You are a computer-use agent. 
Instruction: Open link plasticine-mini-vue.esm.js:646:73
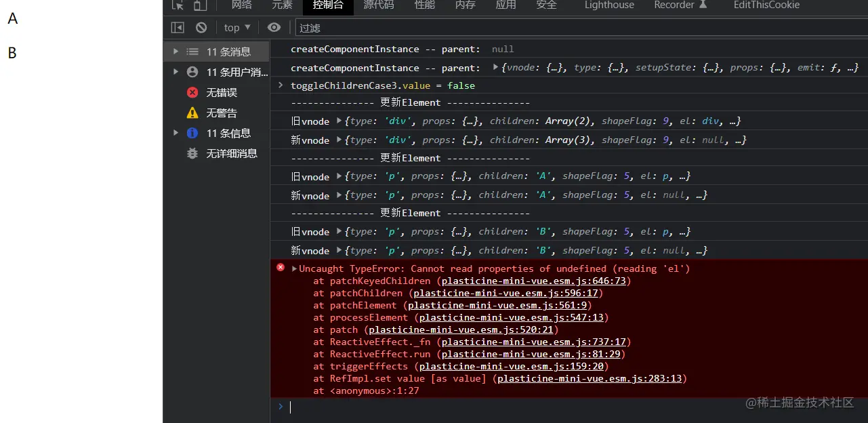(534, 281)
